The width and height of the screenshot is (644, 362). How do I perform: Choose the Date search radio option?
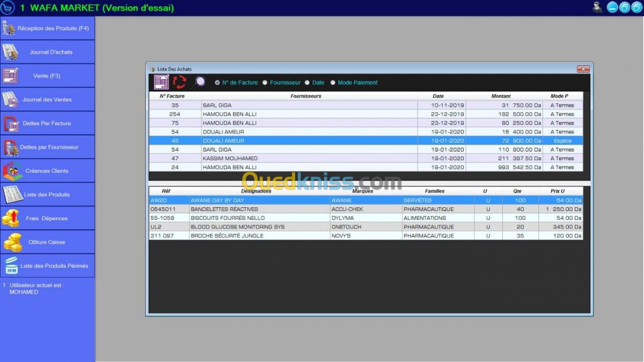click(308, 83)
